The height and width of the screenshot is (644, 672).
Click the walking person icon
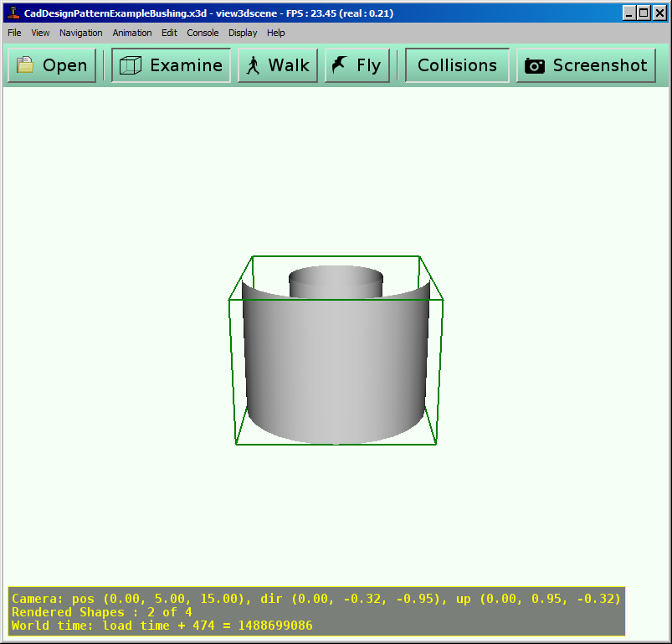point(253,65)
